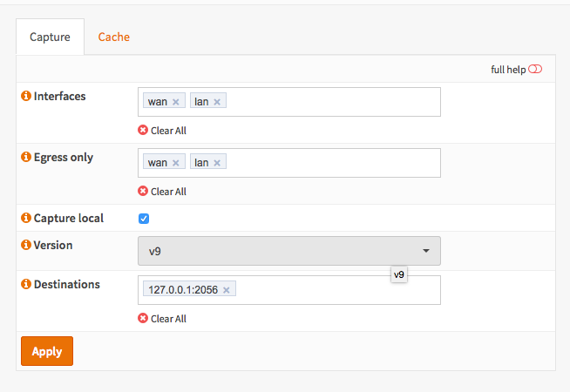This screenshot has height=392, width=570.
Task: Click the info icon beside Egress only
Action: pos(26,158)
